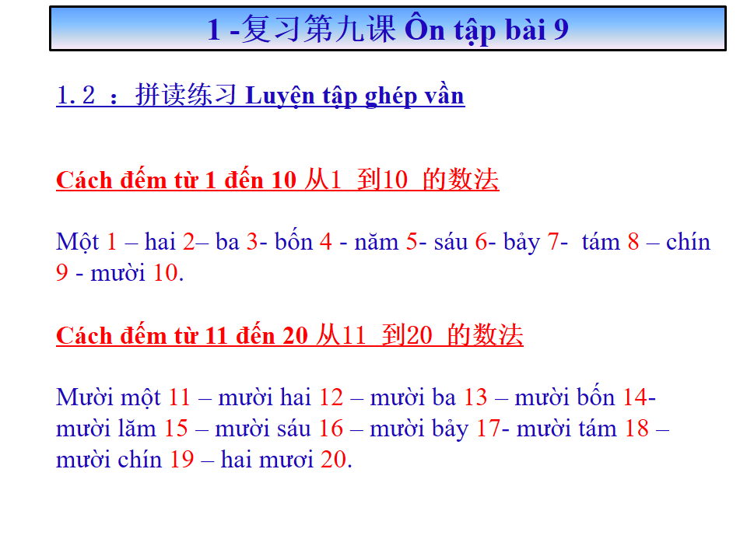Click the red number 13 after "mười ba"

coord(475,397)
